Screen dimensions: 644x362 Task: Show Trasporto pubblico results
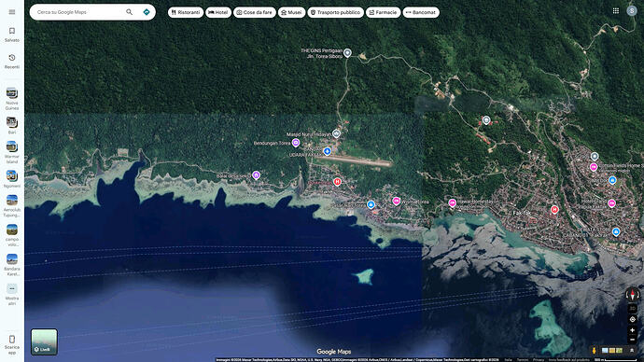336,12
